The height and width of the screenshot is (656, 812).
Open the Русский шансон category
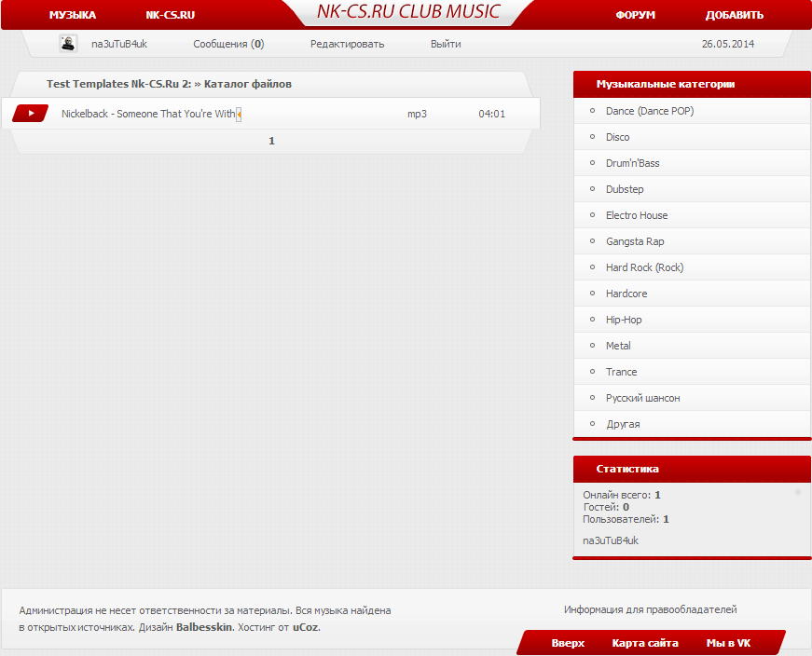coord(642,398)
